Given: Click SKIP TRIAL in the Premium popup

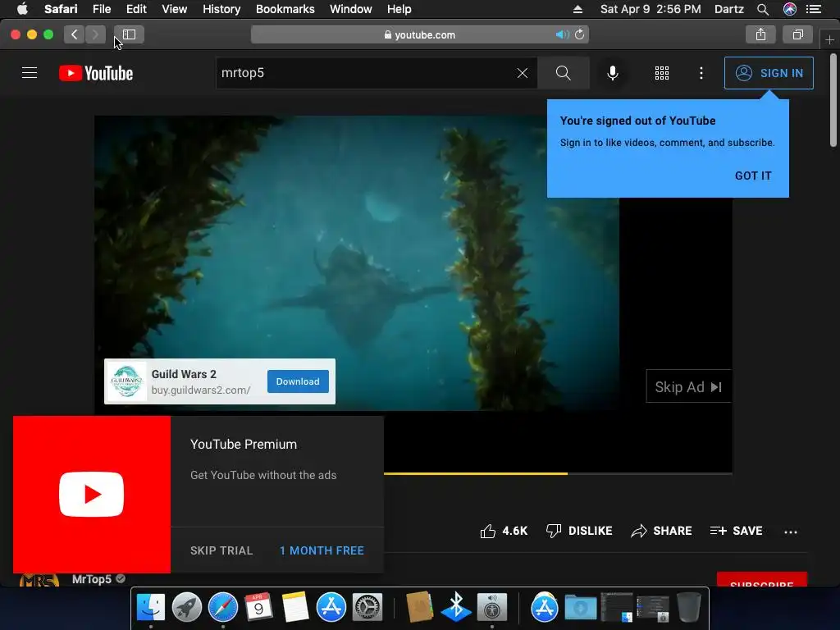Looking at the screenshot, I should 221,550.
